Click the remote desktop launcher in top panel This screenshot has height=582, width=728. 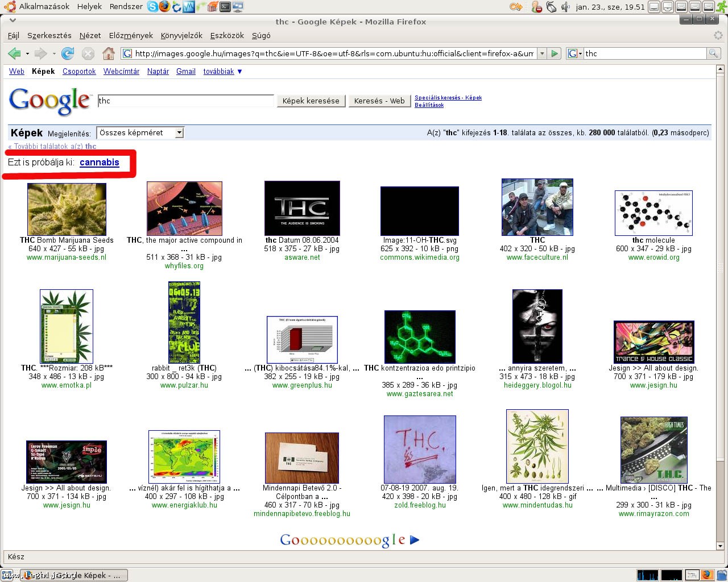click(238, 7)
